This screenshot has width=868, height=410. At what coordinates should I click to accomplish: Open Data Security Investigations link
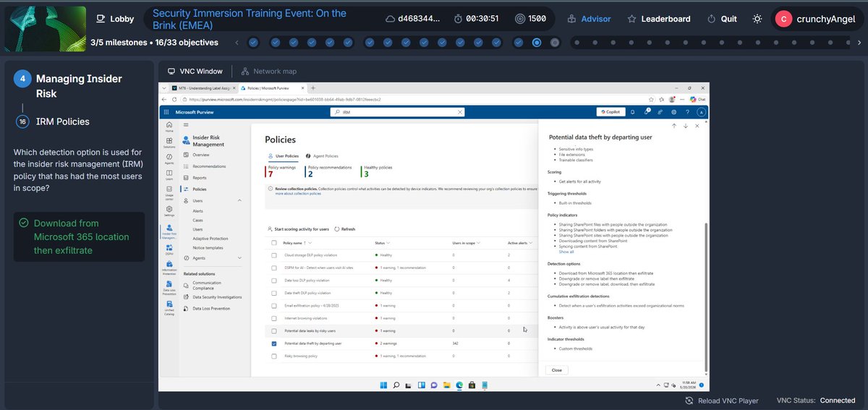coord(211,297)
